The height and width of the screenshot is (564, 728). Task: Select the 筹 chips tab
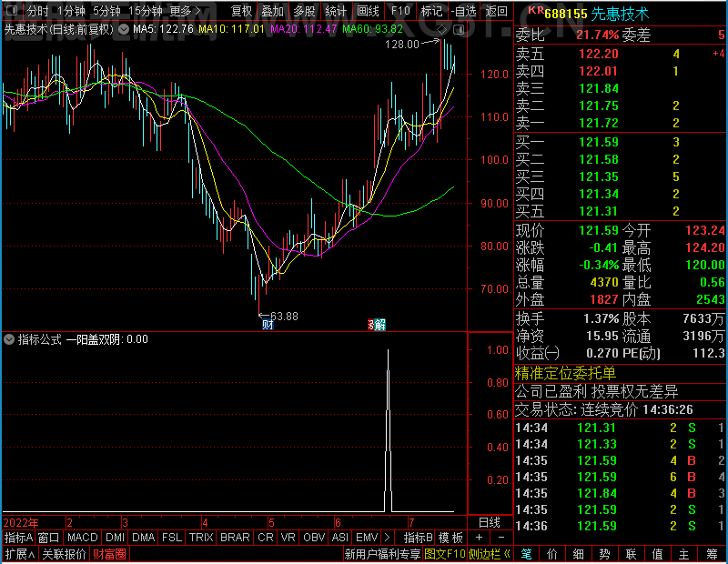pyautogui.click(x=712, y=554)
